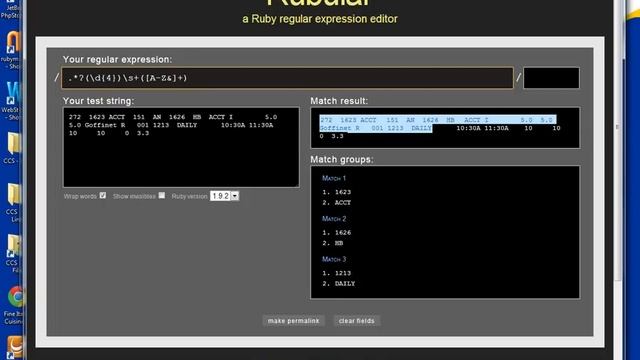Click the Match 1 heading
The width and height of the screenshot is (640, 360).
(x=334, y=178)
